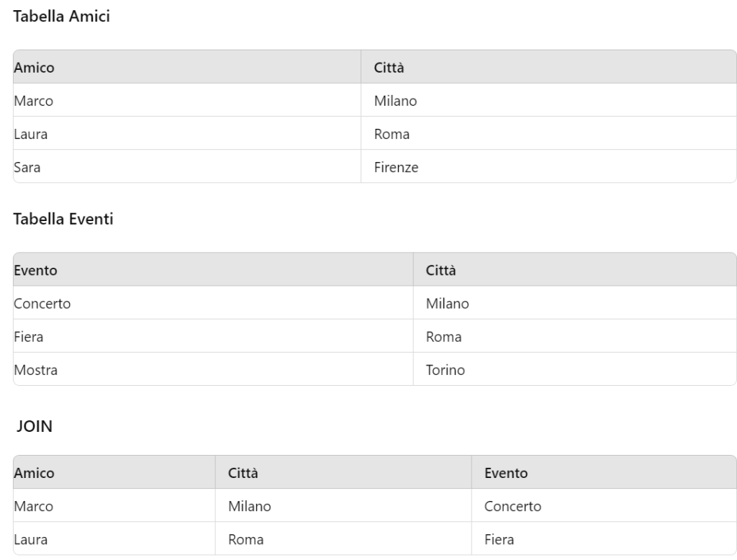The image size is (737, 560).
Task: Click Città header of the Amici table
Action: 389,68
